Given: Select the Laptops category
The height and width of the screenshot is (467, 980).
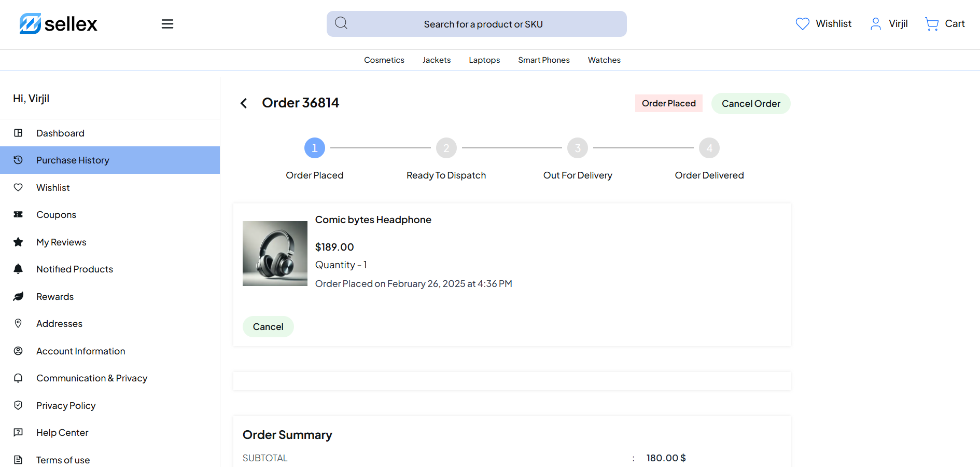Looking at the screenshot, I should tap(484, 60).
